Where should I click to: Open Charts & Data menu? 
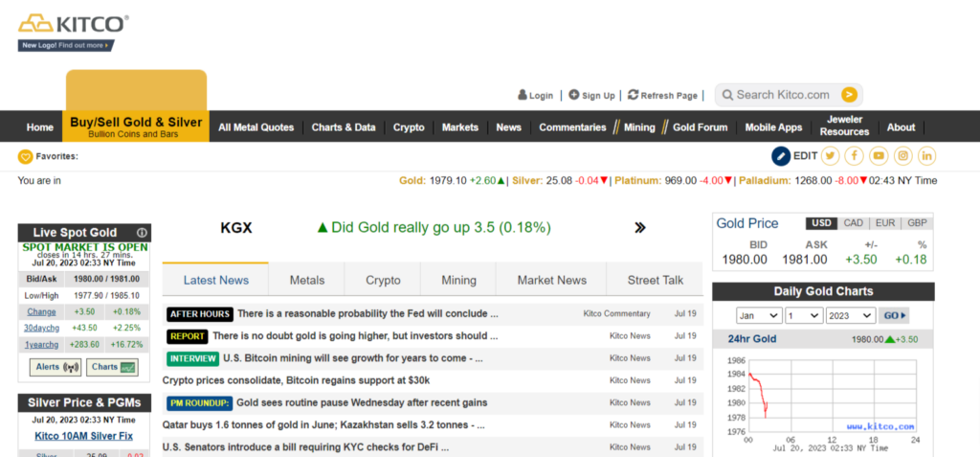pos(344,127)
